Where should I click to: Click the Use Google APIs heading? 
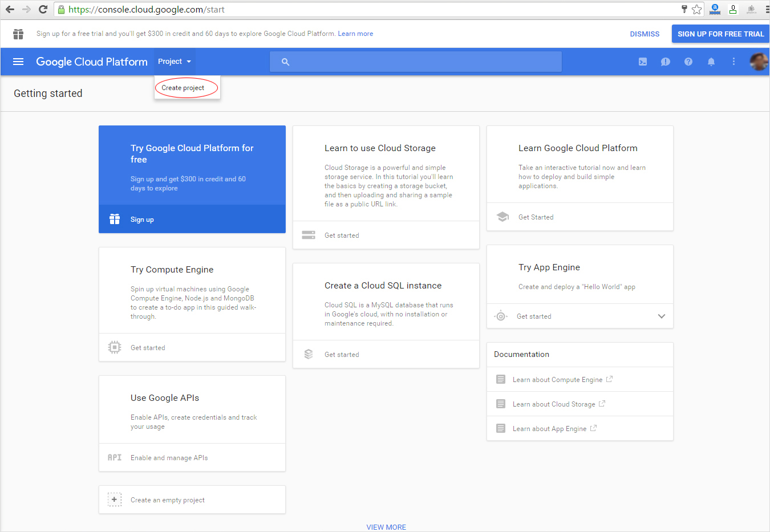(165, 398)
